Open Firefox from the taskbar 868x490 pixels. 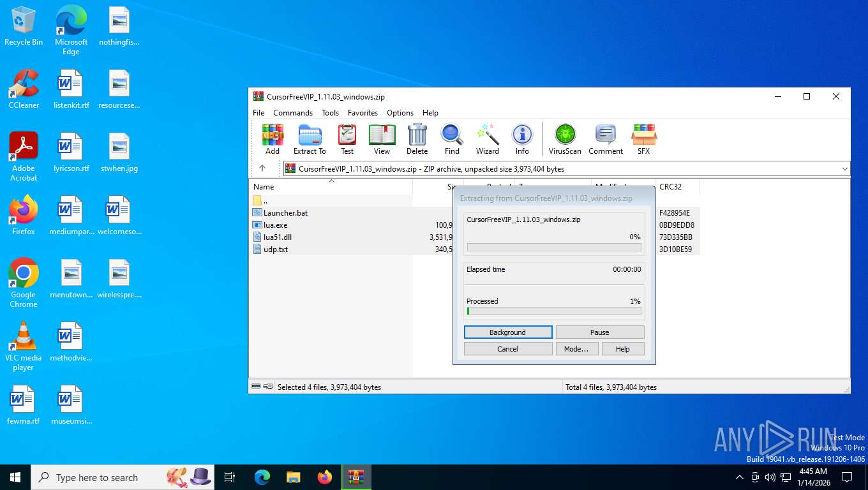[x=325, y=477]
